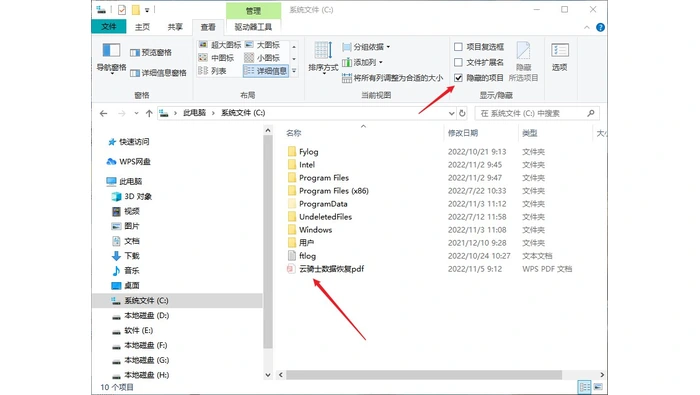Open 分组依据 group by dropdown
This screenshot has width=700, height=395.
tap(366, 47)
